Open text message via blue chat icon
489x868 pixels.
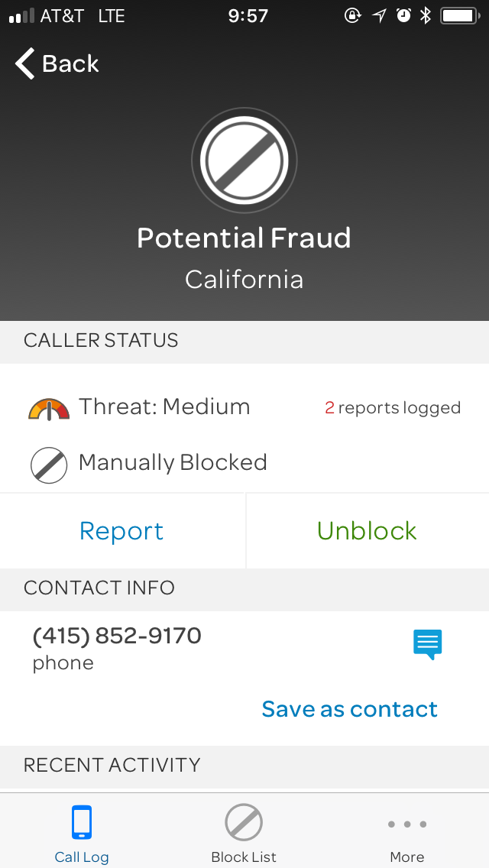427,644
